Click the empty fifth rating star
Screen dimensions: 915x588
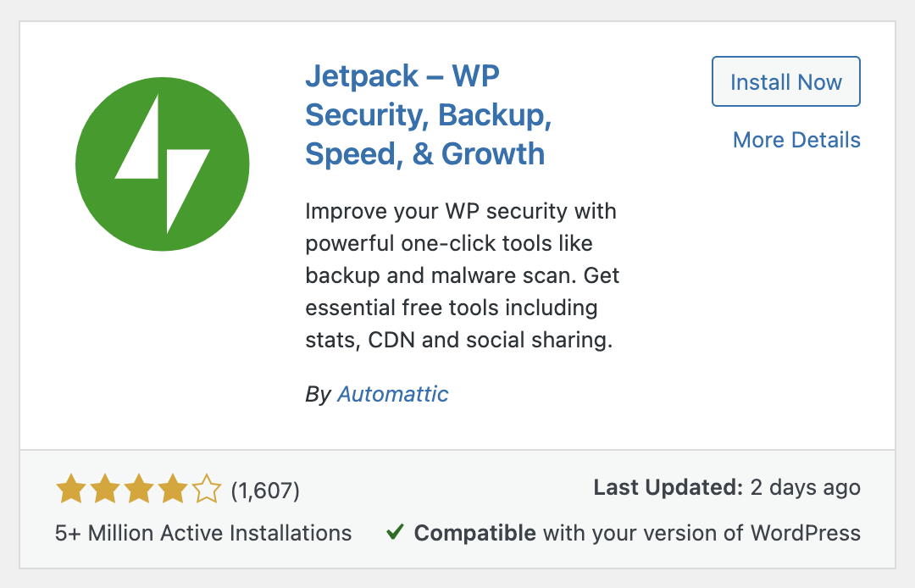pyautogui.click(x=206, y=489)
